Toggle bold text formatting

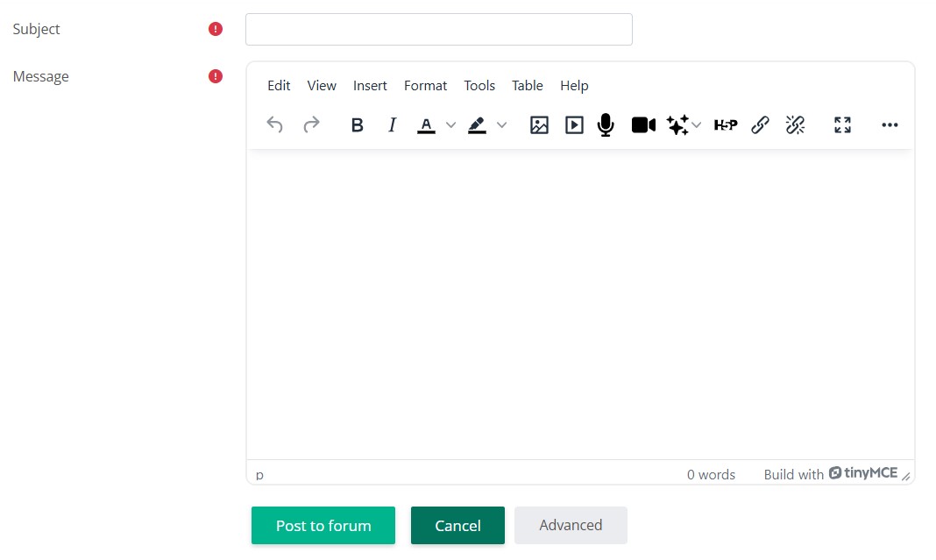357,125
